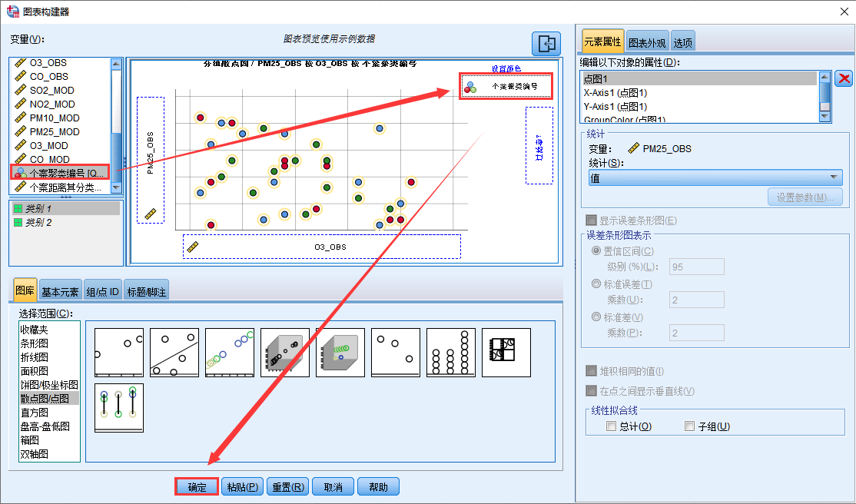
Task: Click the hide side panel arrow icon
Action: 546,44
